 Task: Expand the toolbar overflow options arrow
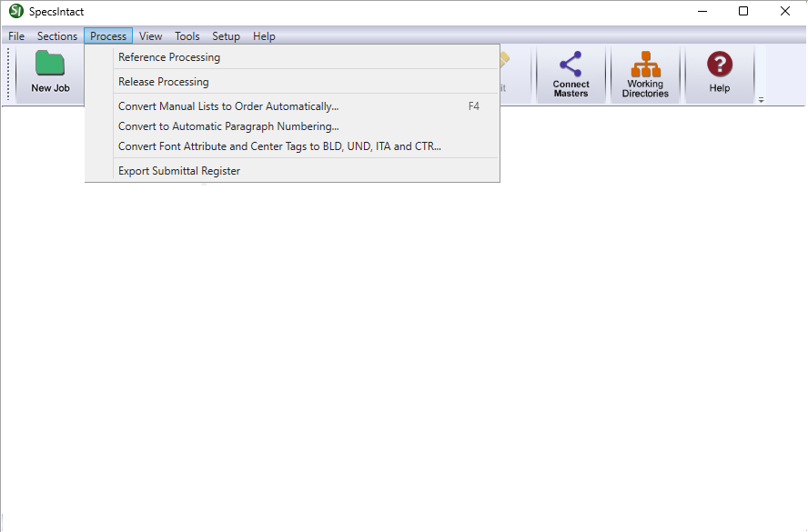point(761,99)
